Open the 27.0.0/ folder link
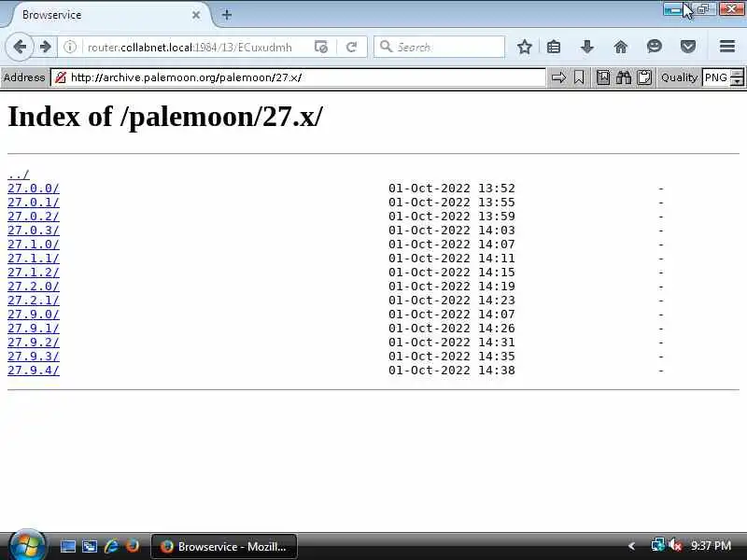The image size is (747, 560). (34, 189)
